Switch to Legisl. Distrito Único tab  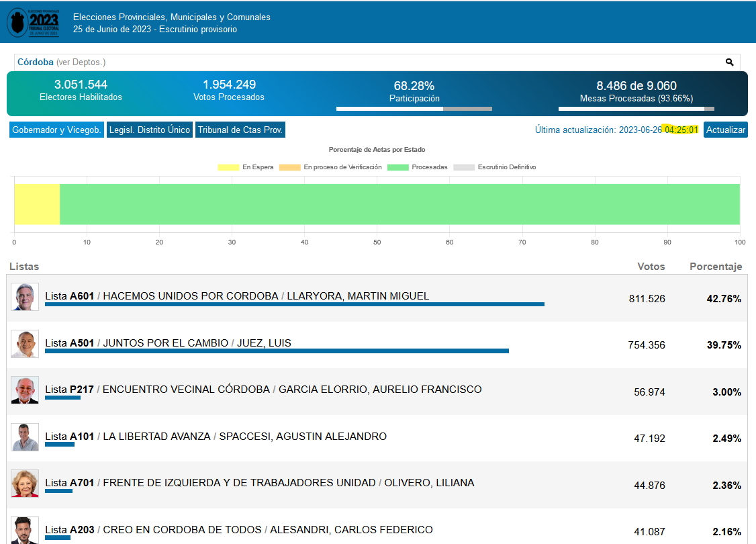150,130
